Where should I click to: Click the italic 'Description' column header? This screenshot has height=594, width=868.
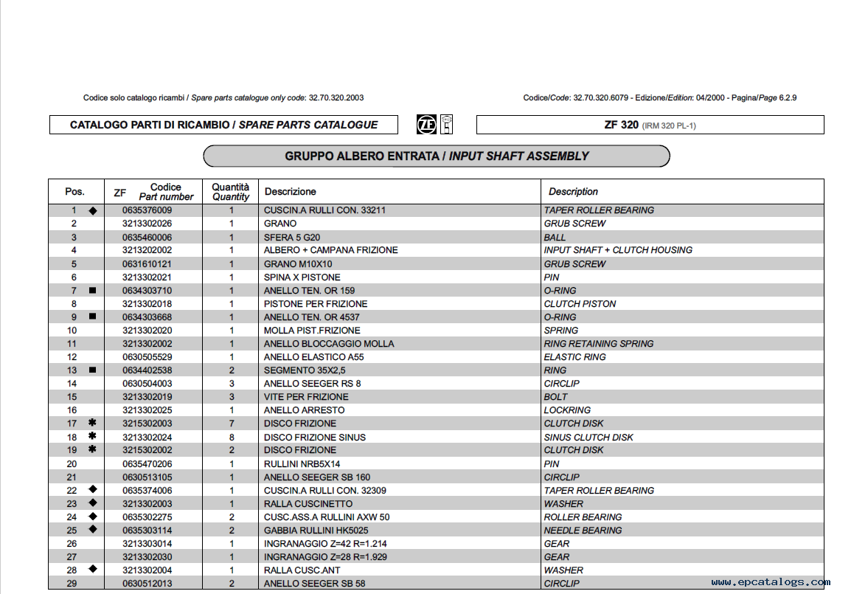tap(573, 192)
